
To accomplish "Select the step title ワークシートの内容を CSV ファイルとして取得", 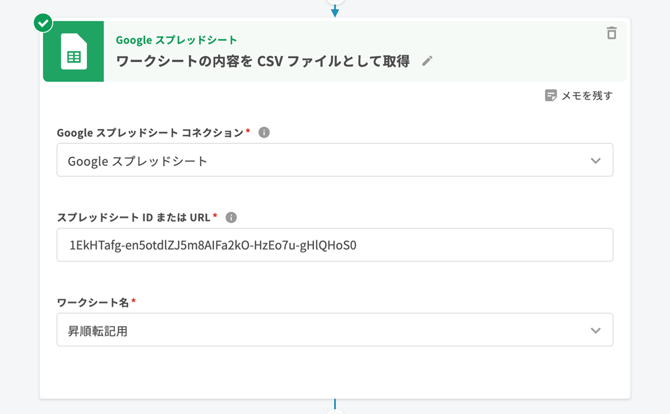I will (263, 61).
